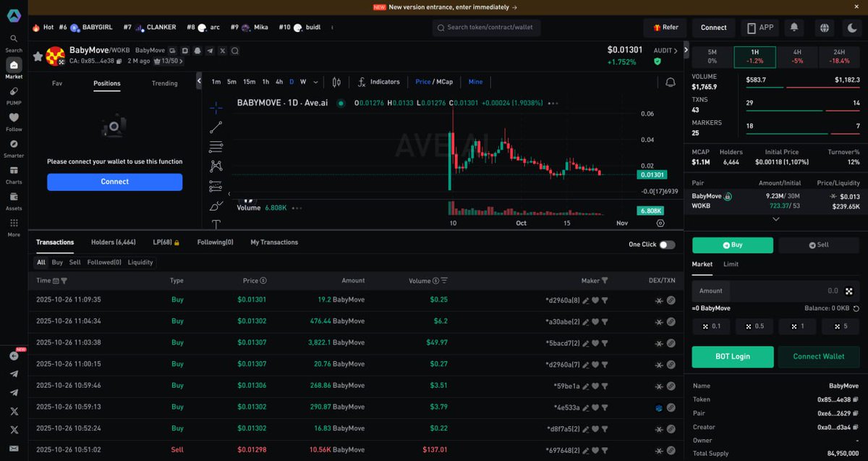Expand the 13/50 ranking badge
The width and height of the screenshot is (868, 461).
pos(167,62)
